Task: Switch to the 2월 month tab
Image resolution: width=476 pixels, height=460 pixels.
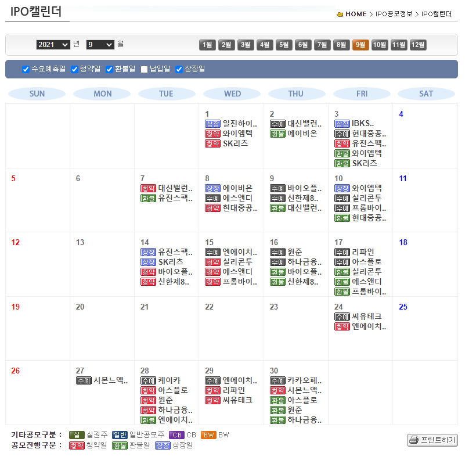Action: click(x=226, y=45)
